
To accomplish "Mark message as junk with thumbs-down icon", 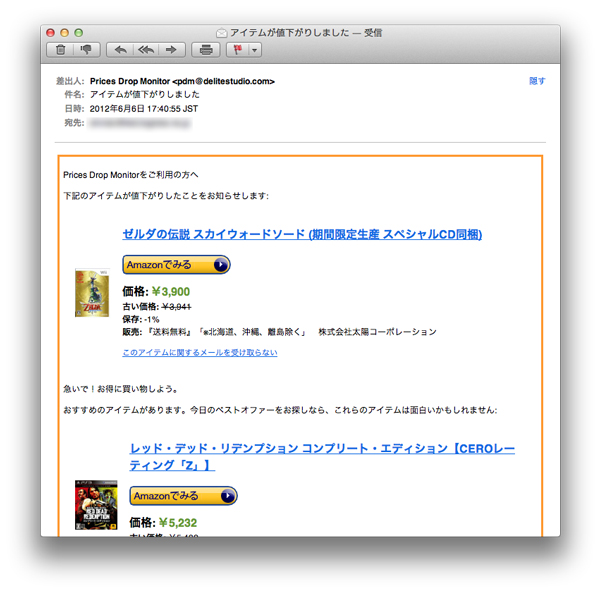I will click(87, 50).
